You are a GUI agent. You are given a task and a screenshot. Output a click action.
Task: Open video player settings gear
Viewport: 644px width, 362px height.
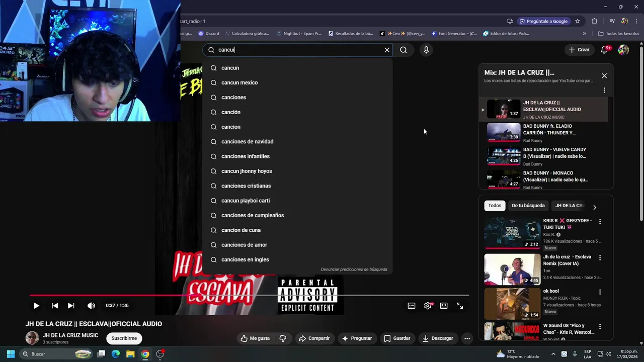pyautogui.click(x=428, y=306)
